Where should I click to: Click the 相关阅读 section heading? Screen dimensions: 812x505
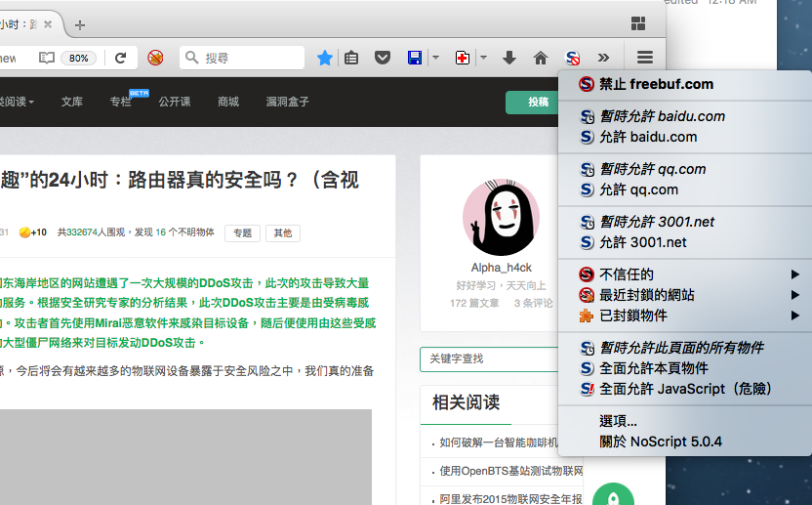pyautogui.click(x=467, y=402)
